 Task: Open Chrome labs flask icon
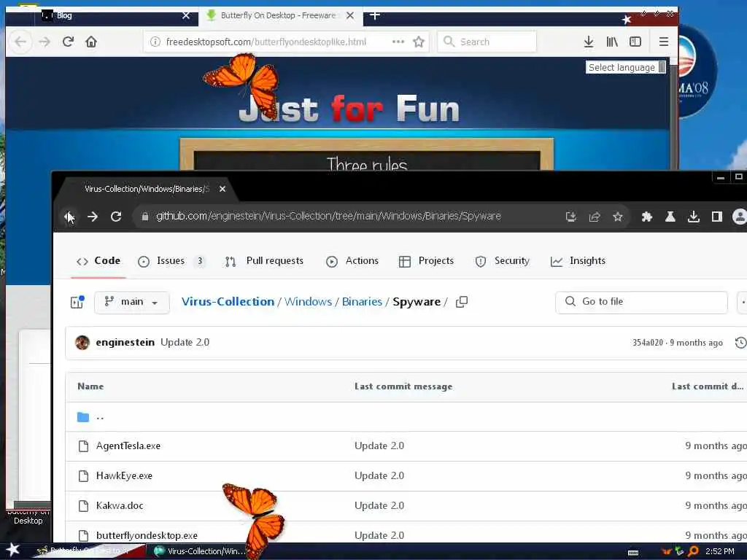[670, 217]
